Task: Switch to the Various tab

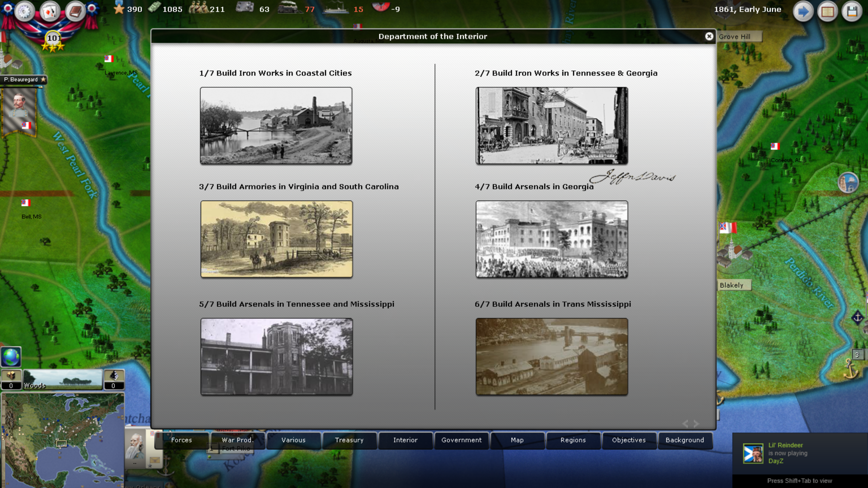Action: 294,440
